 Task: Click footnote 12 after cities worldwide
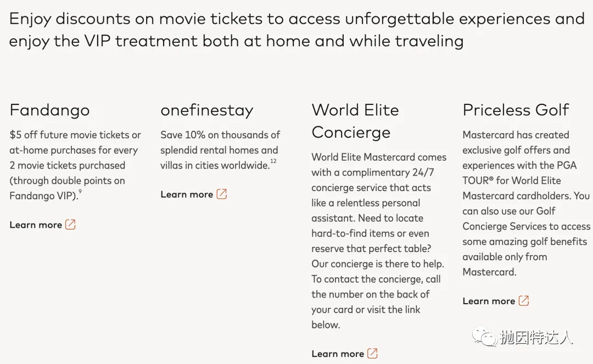coord(273,161)
